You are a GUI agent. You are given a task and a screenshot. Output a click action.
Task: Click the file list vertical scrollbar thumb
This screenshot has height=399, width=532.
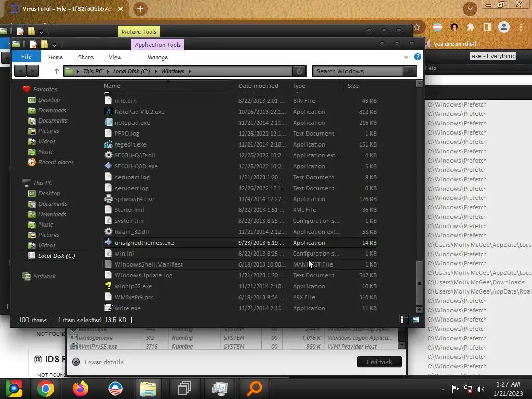coord(419,283)
